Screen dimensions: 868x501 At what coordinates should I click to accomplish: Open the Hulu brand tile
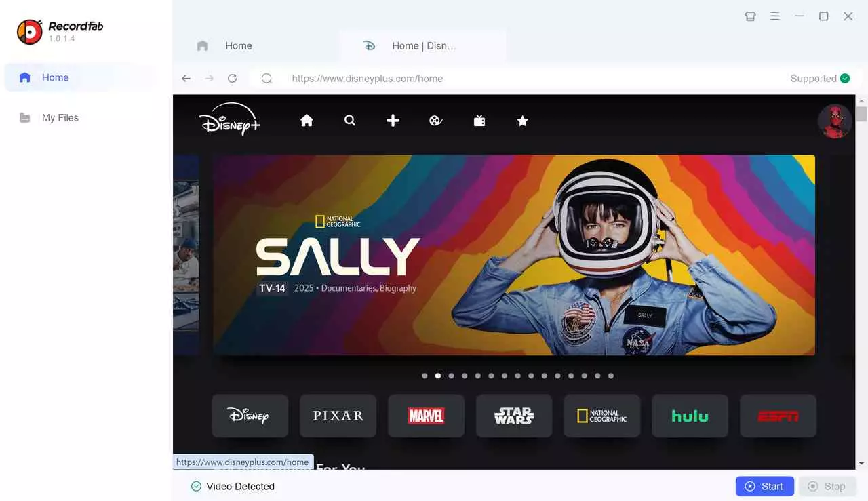coord(690,416)
